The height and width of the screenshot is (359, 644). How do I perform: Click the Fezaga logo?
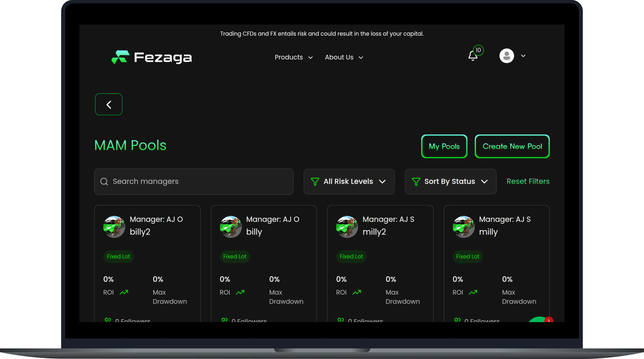pos(151,57)
